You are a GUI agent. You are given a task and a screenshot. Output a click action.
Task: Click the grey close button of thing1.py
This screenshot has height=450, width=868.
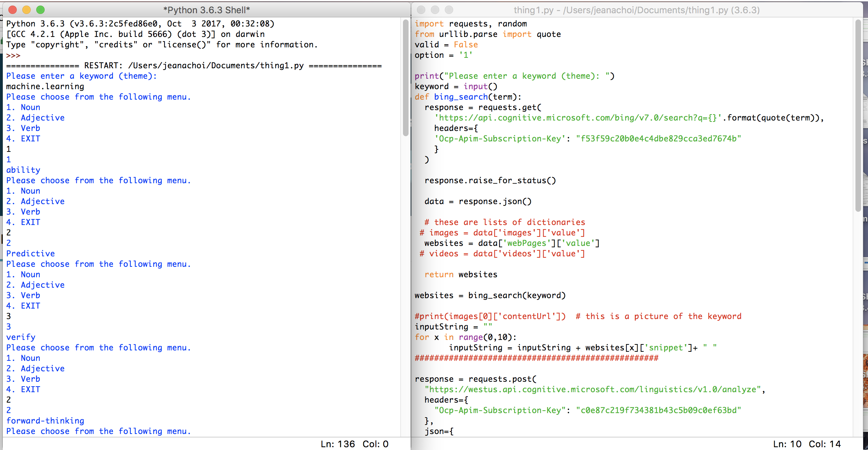click(x=421, y=10)
